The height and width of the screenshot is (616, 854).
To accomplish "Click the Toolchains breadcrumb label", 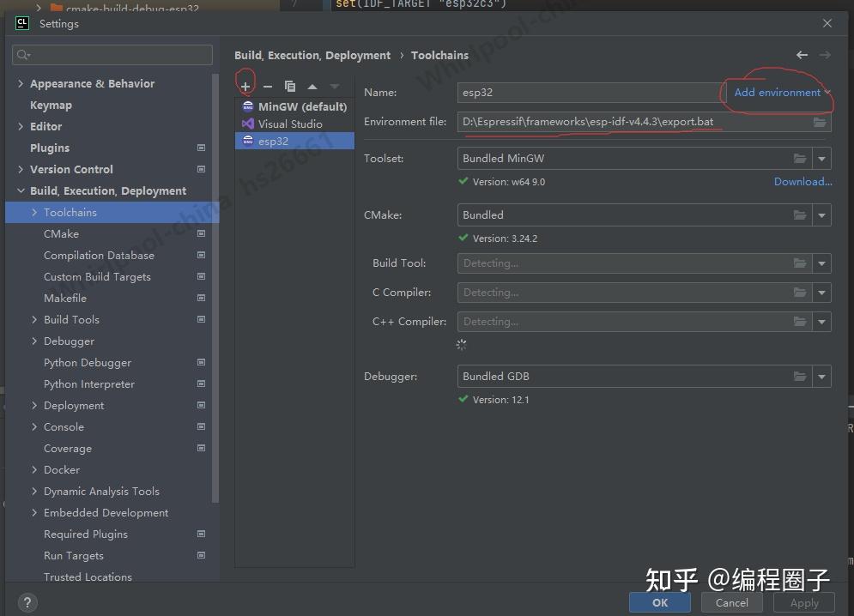I will [439, 55].
